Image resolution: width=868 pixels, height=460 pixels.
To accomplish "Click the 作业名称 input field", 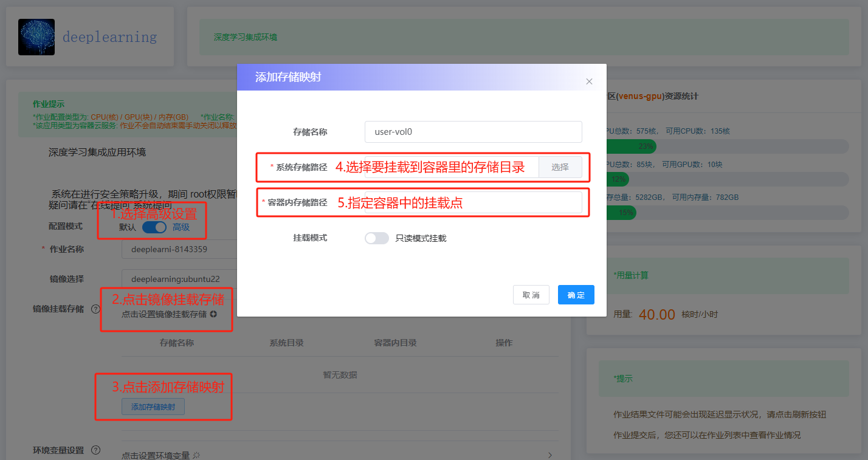I will [x=179, y=249].
